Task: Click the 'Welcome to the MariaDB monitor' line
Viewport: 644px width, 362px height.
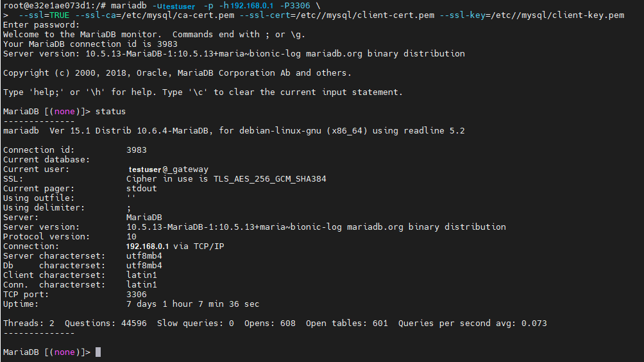Action: pos(154,35)
